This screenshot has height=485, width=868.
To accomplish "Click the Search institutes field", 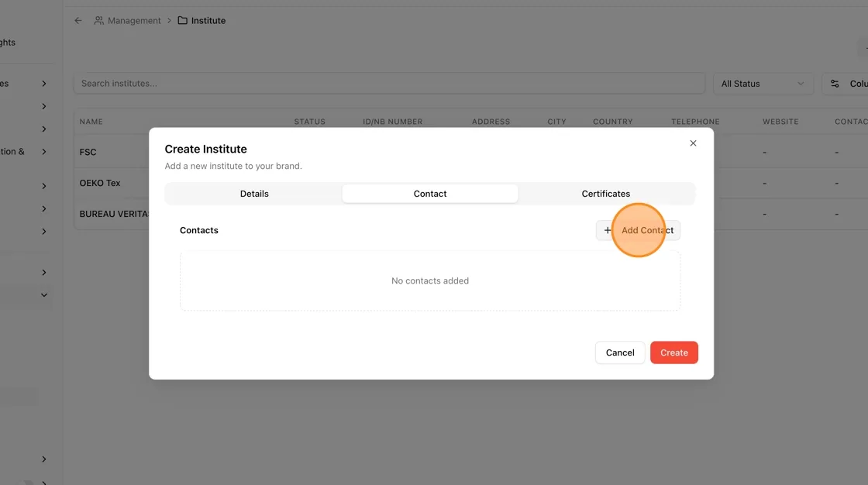I will [x=389, y=84].
